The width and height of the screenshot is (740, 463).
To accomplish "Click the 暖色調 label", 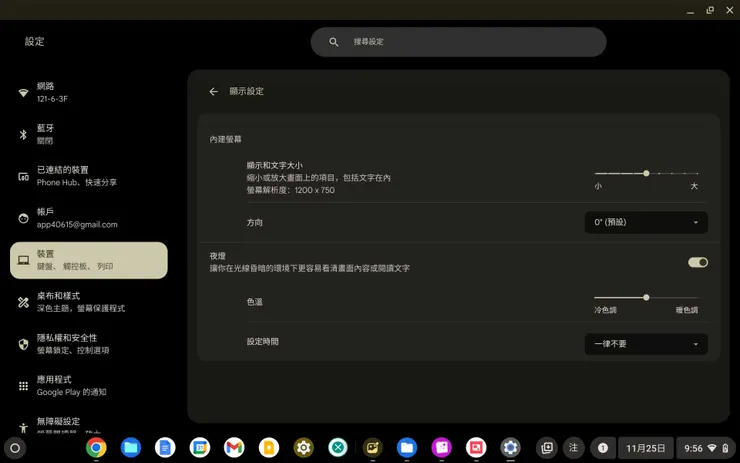I will pyautogui.click(x=687, y=310).
